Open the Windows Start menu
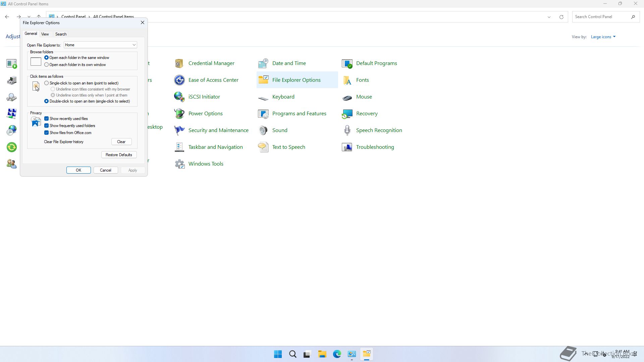The height and width of the screenshot is (362, 644). click(278, 354)
